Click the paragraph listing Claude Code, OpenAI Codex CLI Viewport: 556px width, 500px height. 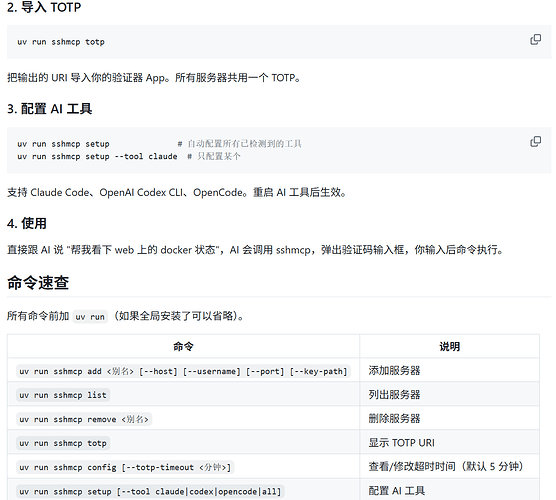[x=177, y=193]
